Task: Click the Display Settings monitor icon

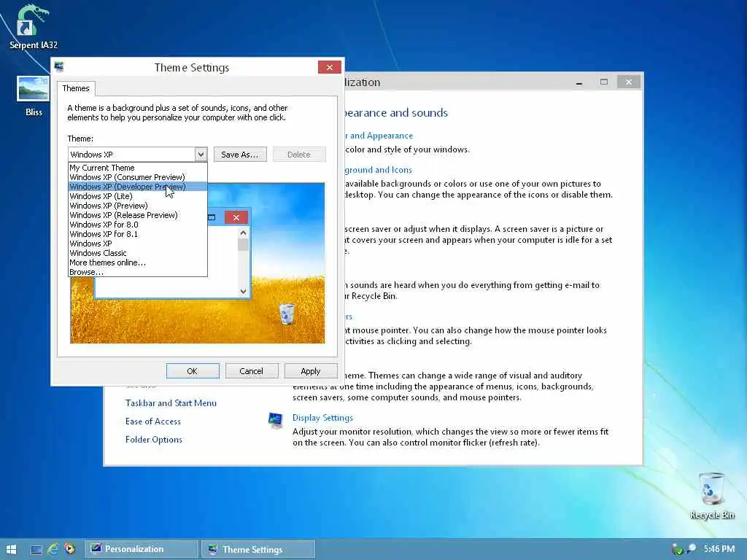Action: click(275, 420)
